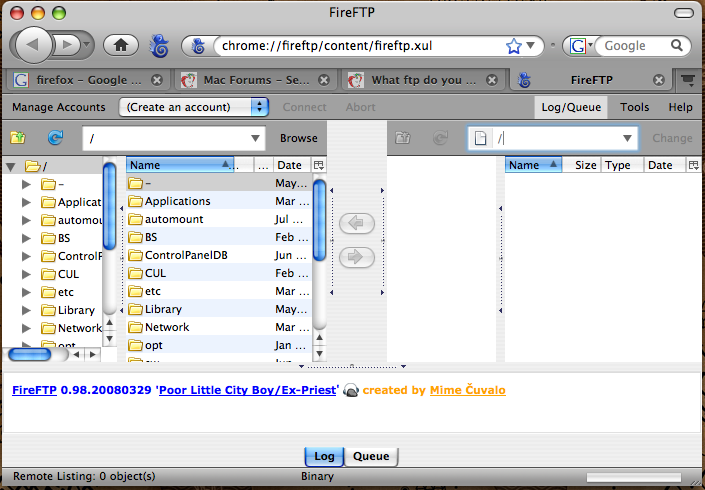705x490 pixels.
Task: Click the download left arrow button
Action: click(357, 223)
